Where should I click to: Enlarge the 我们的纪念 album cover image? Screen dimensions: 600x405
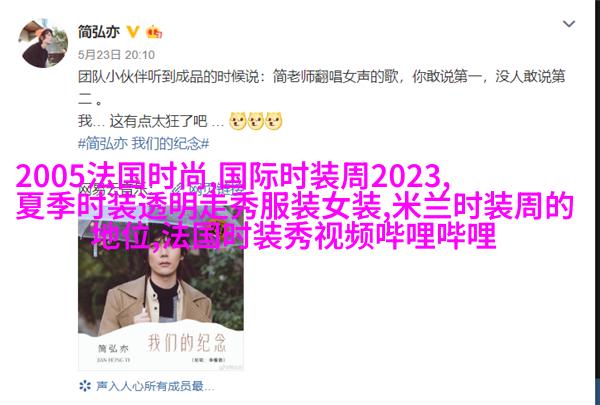(161, 288)
